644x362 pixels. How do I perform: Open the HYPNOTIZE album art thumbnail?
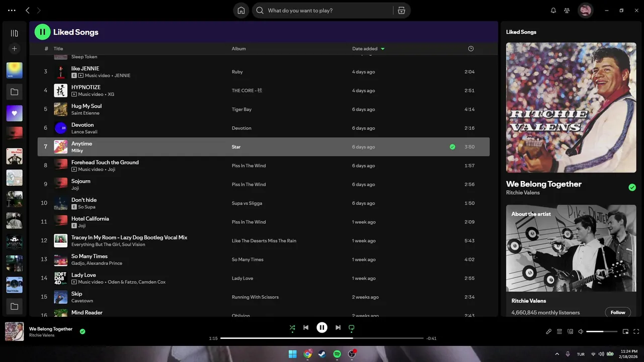pyautogui.click(x=60, y=90)
